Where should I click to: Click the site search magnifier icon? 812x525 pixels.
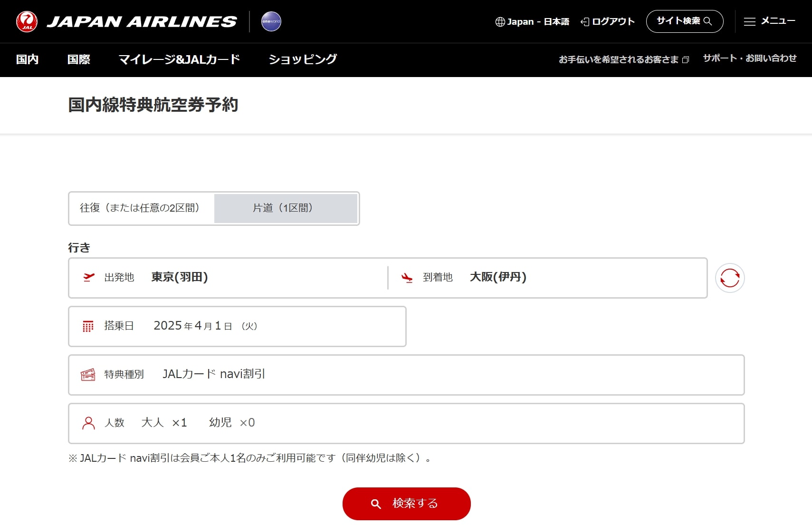pyautogui.click(x=707, y=21)
